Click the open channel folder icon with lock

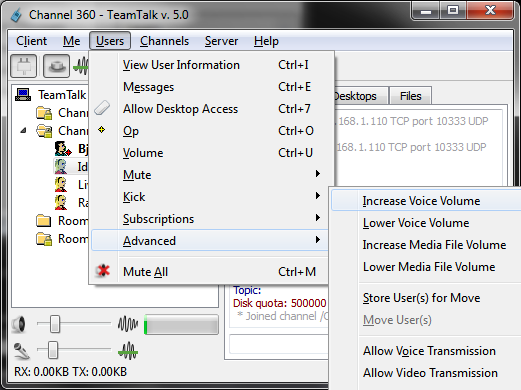44,131
